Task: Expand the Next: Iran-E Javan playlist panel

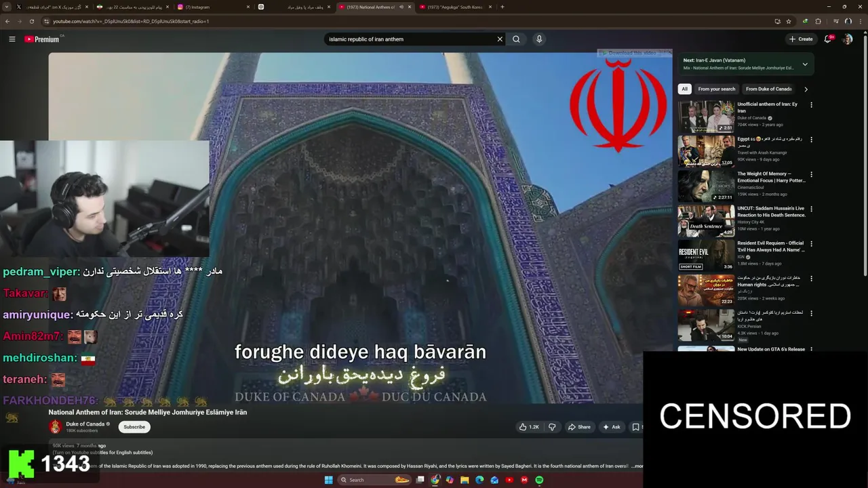Action: 805,64
